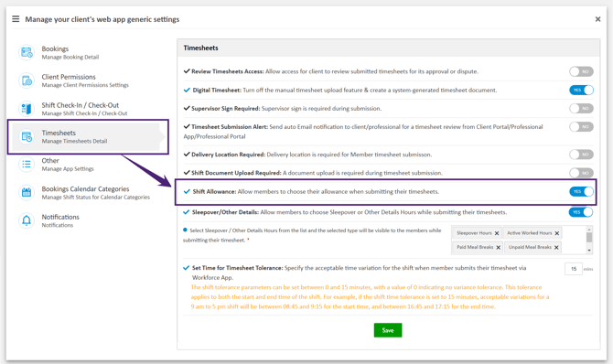The image size is (613, 364).
Task: Open Shift Check-In / Check-Out section
Action: click(86, 109)
